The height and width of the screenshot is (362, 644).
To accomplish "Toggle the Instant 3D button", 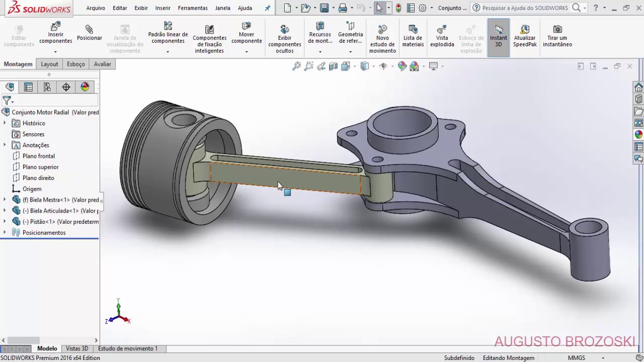I will 499,37.
